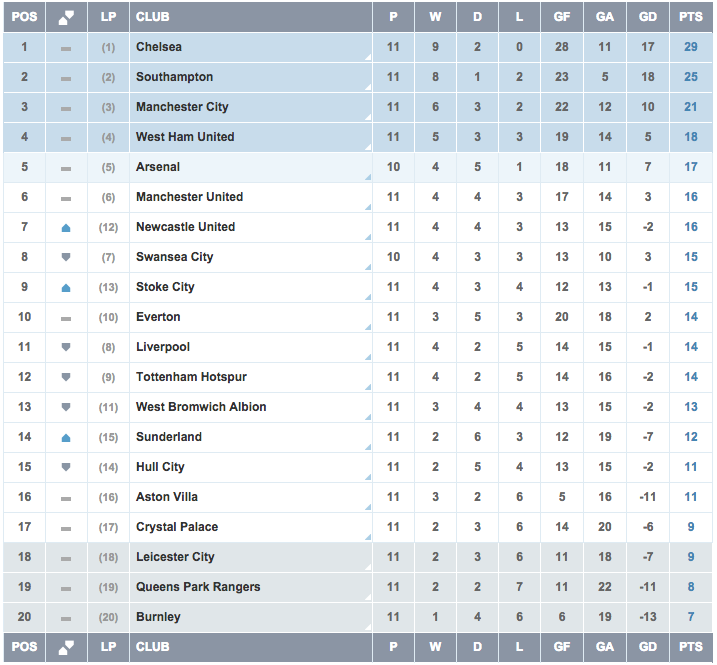The image size is (717, 665).
Task: Click Swansea City's grey down-movement icon
Action: (66, 257)
